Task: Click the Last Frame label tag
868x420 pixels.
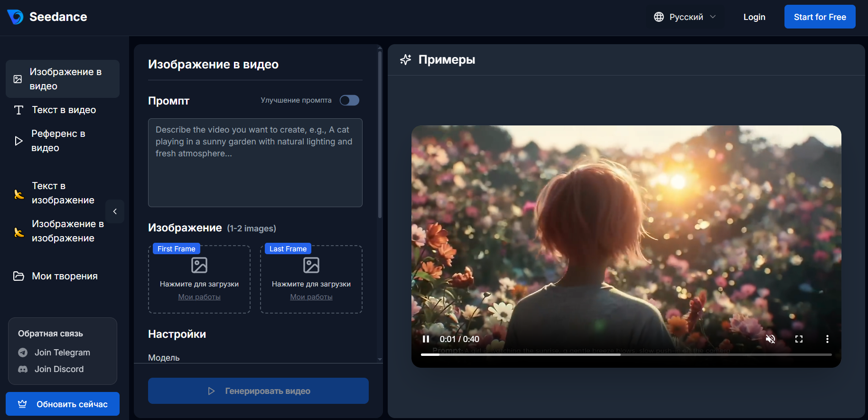Action: [x=288, y=249]
